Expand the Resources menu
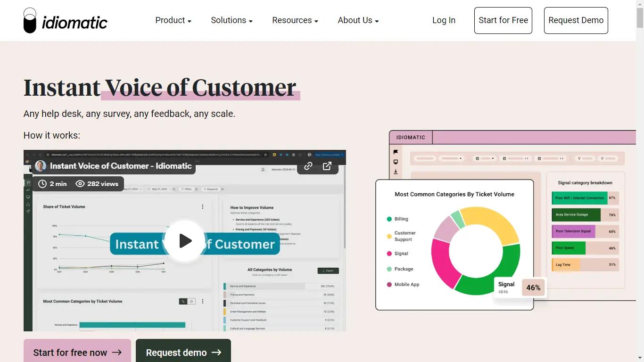 click(x=295, y=20)
